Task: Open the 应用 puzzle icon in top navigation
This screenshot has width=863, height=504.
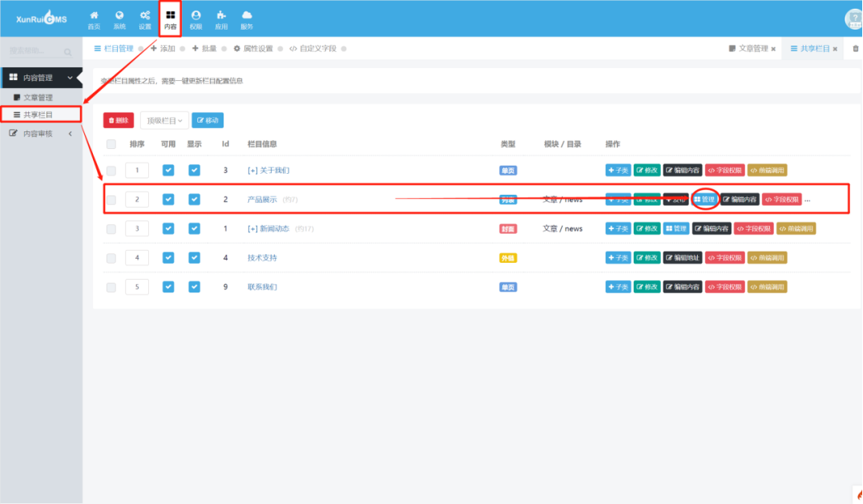Action: coord(221,19)
